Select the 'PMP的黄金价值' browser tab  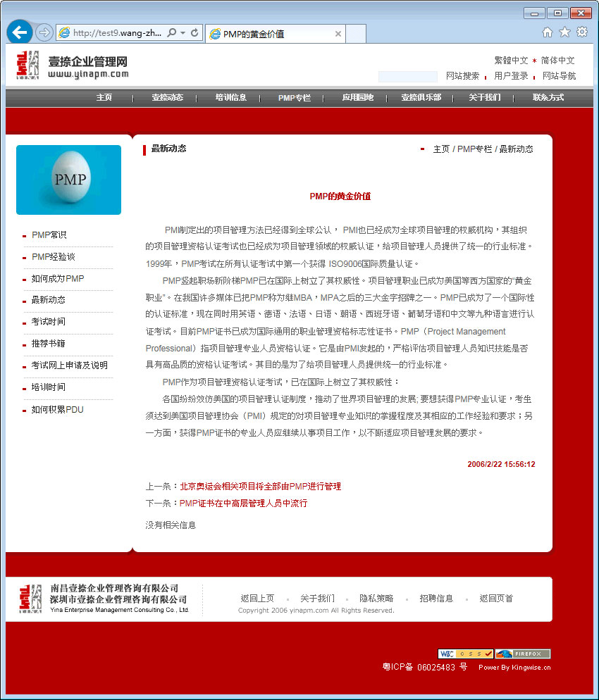(275, 34)
